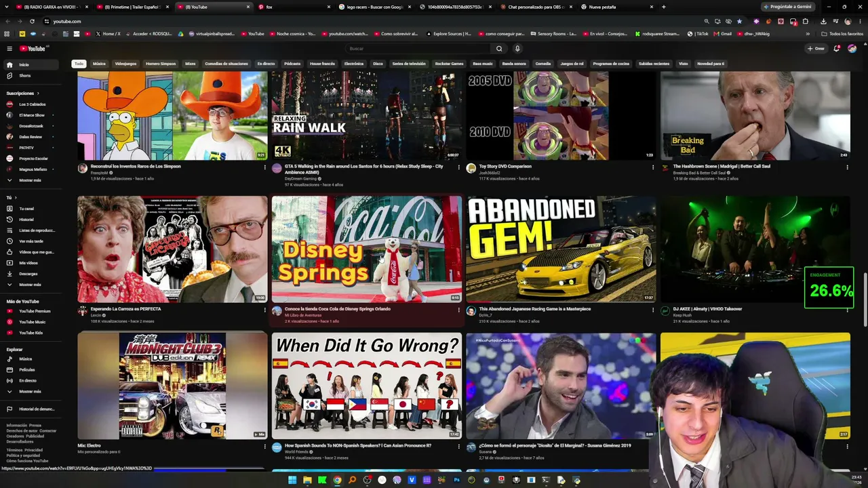Select the Rockstar Games filter chip
The image size is (868, 488).
449,64
